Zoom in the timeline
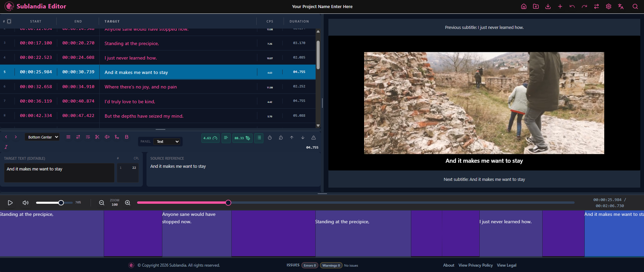The height and width of the screenshot is (272, 644). (x=128, y=203)
